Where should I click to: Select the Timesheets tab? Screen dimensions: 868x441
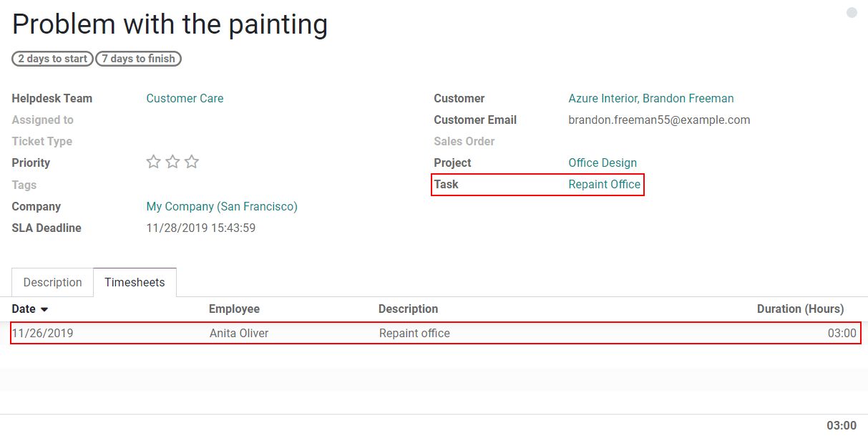[x=135, y=282]
